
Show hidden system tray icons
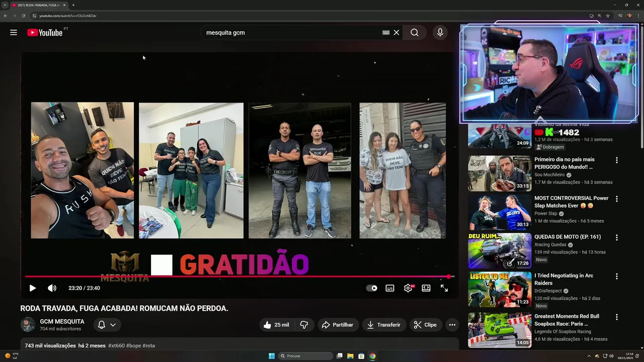589,356
